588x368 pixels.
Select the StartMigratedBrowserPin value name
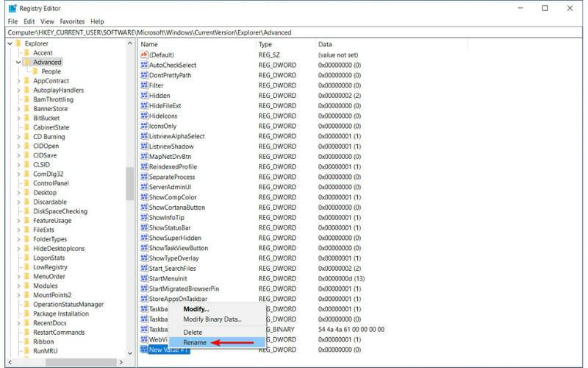(184, 289)
